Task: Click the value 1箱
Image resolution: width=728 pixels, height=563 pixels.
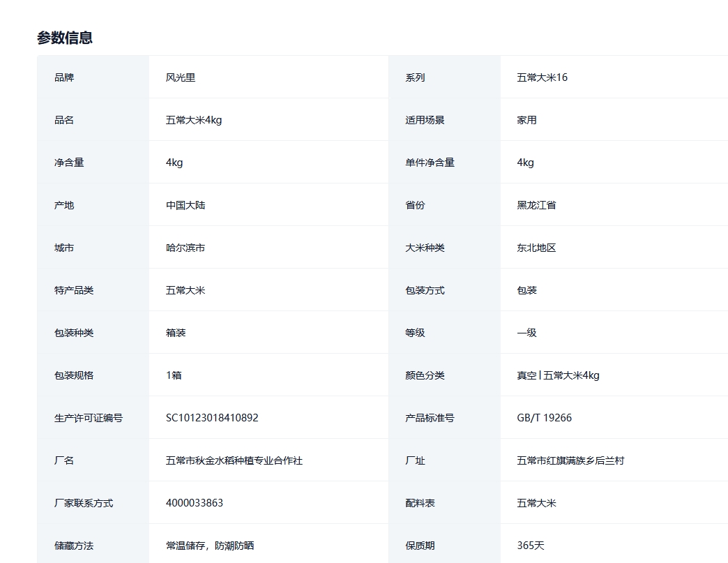Action: (x=174, y=375)
